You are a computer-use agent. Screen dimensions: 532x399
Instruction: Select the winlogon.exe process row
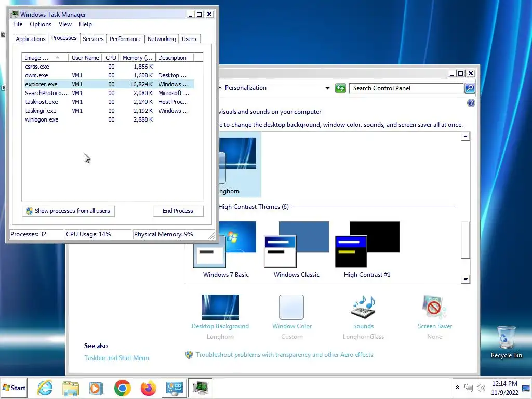(x=108, y=119)
